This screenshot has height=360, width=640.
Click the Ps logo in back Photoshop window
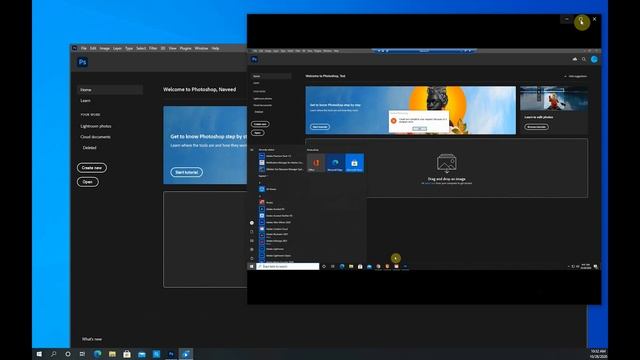click(x=82, y=62)
